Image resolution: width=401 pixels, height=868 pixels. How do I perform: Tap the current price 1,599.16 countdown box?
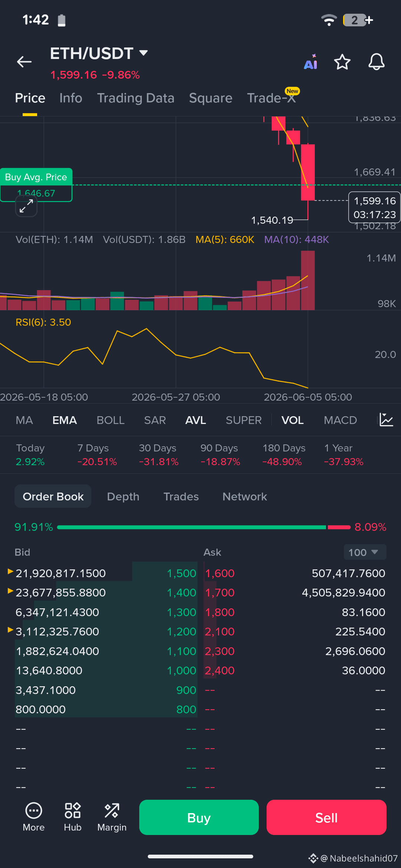coord(374,207)
